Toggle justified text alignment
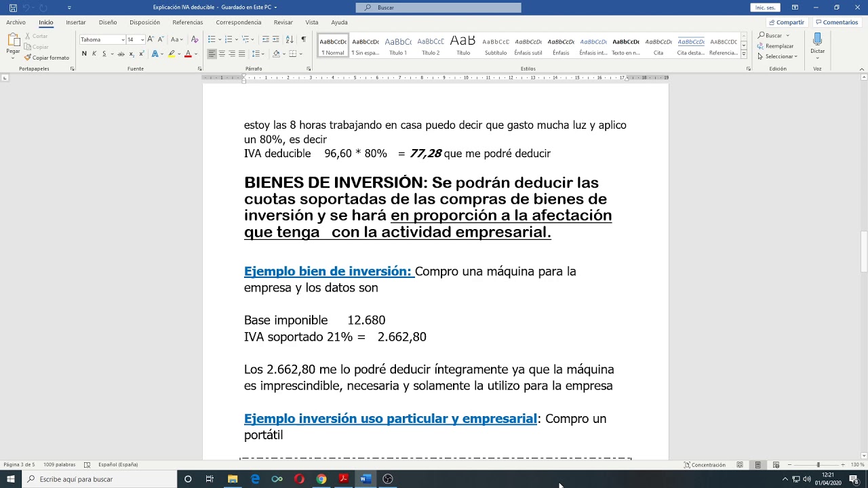The height and width of the screenshot is (488, 868). pos(241,54)
